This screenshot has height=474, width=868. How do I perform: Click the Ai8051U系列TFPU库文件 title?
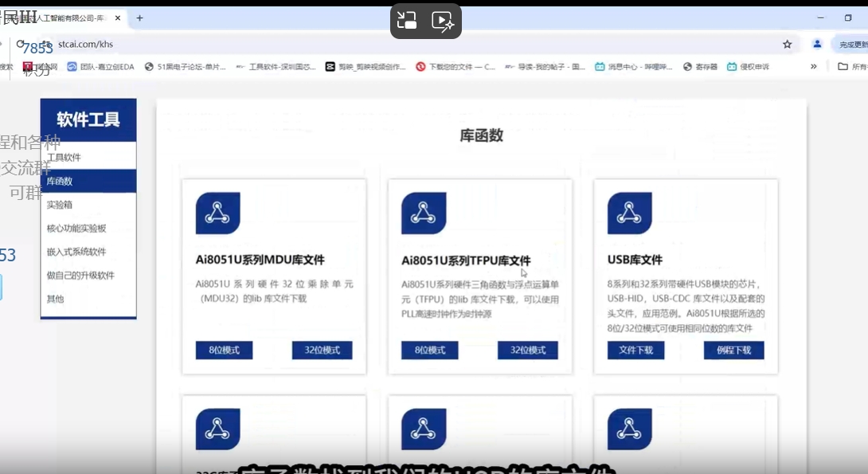[x=466, y=261]
